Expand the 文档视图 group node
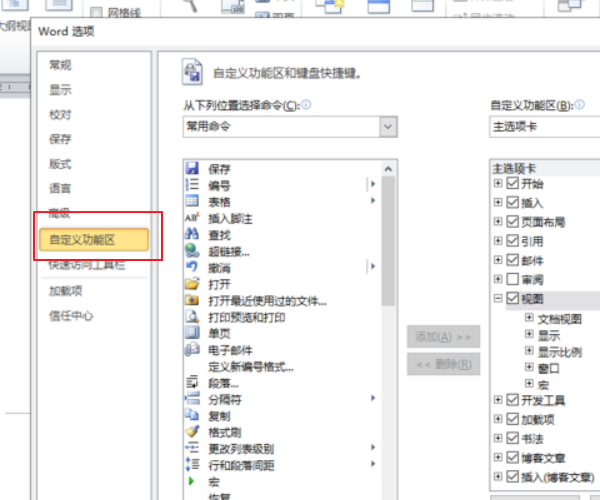Screen dimensions: 600x500 (x=529, y=318)
